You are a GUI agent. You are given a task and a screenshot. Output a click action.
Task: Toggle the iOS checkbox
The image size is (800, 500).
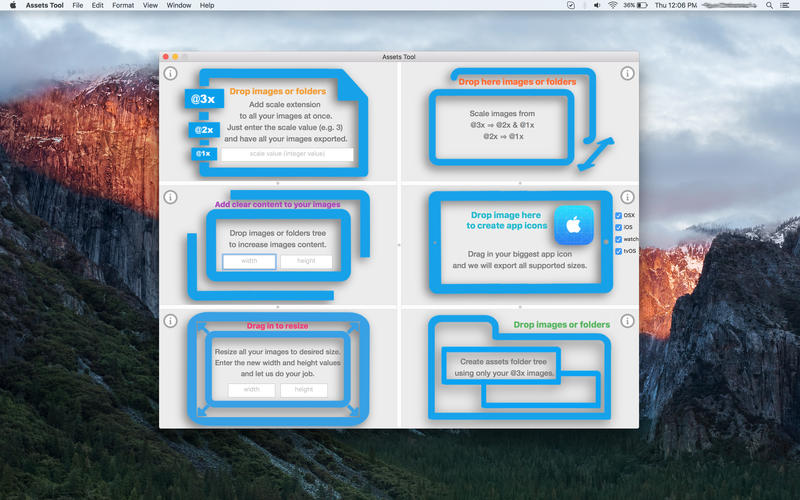(x=618, y=227)
